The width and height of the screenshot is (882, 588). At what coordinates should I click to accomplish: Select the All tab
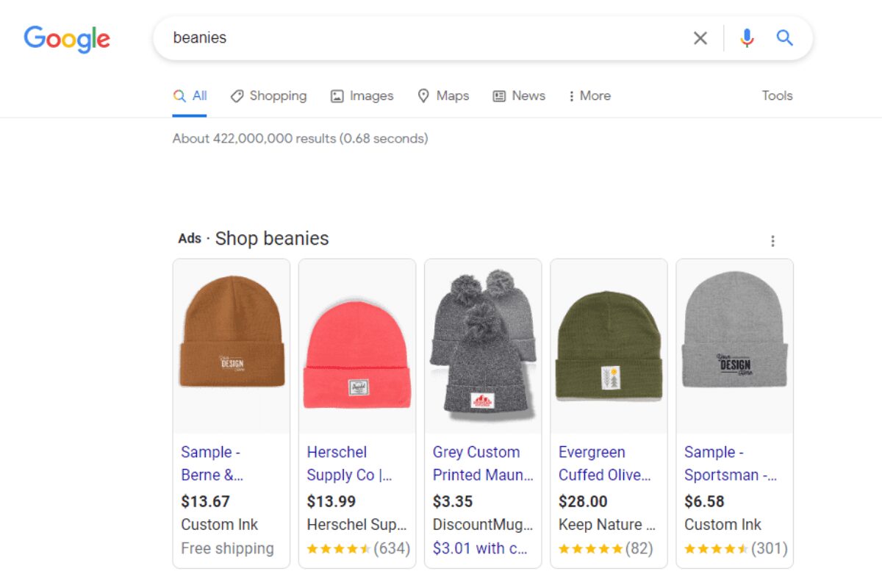(x=190, y=96)
